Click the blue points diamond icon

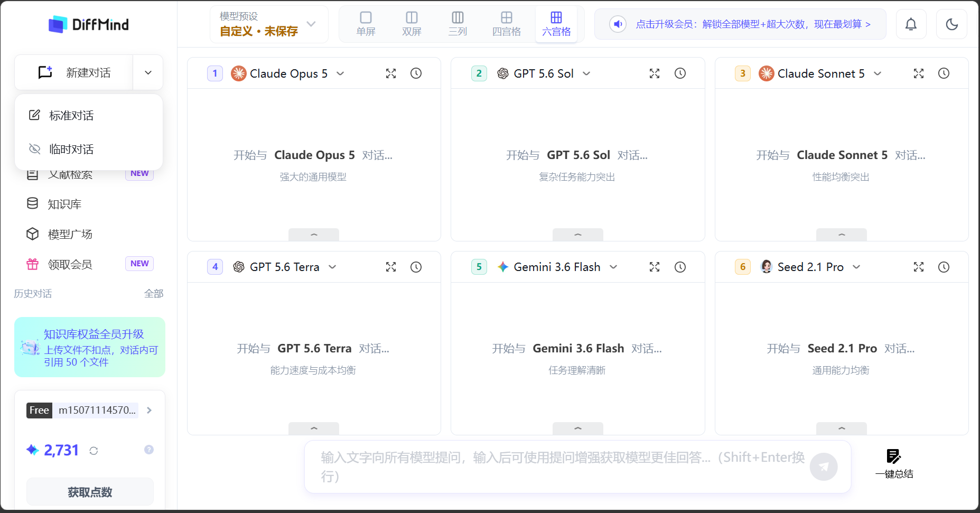coord(33,450)
